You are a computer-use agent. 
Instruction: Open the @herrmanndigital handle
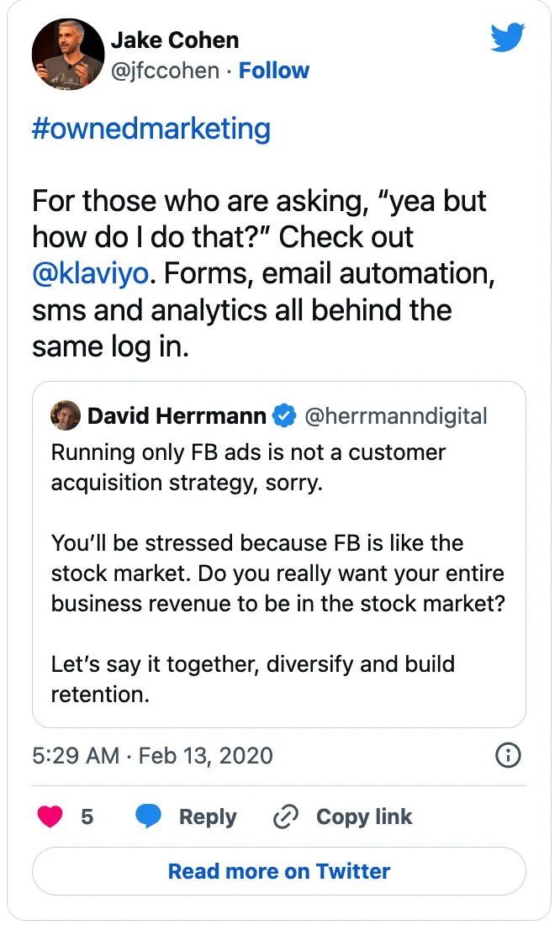click(x=395, y=415)
